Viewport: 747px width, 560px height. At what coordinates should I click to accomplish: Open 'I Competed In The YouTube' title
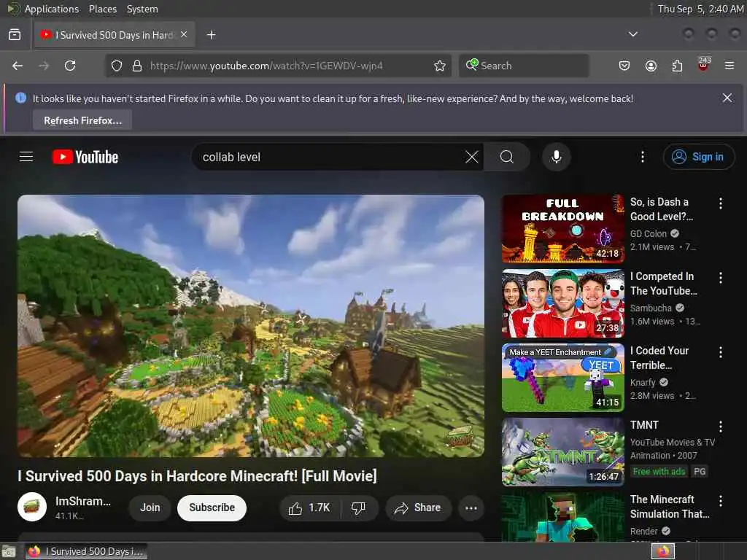tap(663, 284)
